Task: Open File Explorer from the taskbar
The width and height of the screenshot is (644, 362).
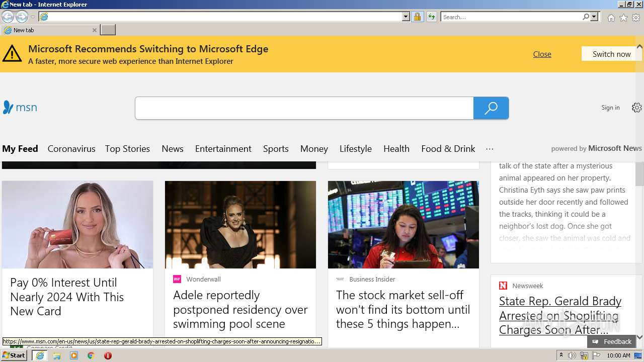Action: pyautogui.click(x=57, y=355)
